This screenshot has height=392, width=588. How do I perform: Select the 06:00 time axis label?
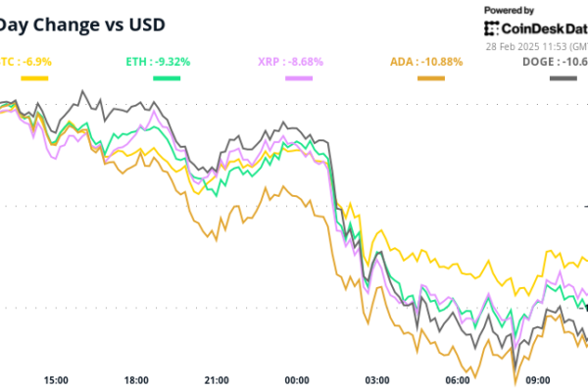pos(458,380)
